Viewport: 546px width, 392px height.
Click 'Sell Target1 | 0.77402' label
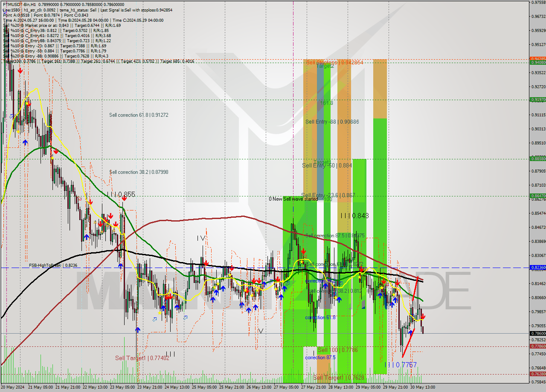click(142, 358)
